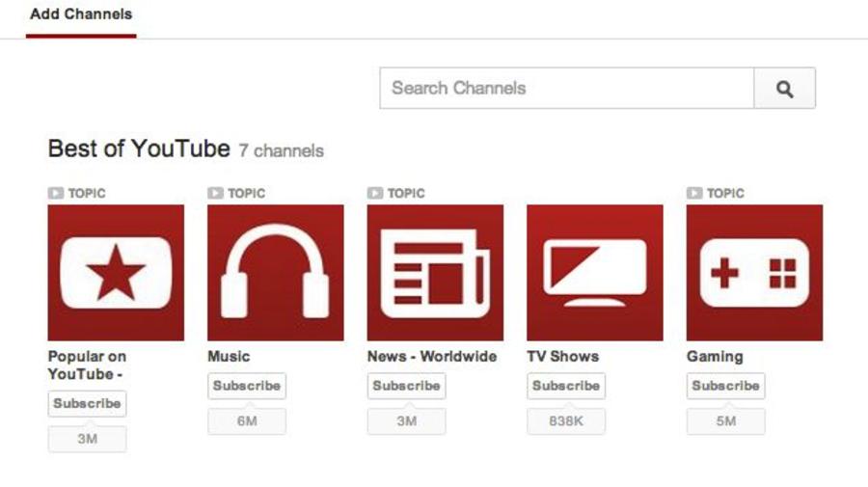The image size is (868, 487).
Task: Open the Add Channels tab
Action: pyautogui.click(x=81, y=14)
